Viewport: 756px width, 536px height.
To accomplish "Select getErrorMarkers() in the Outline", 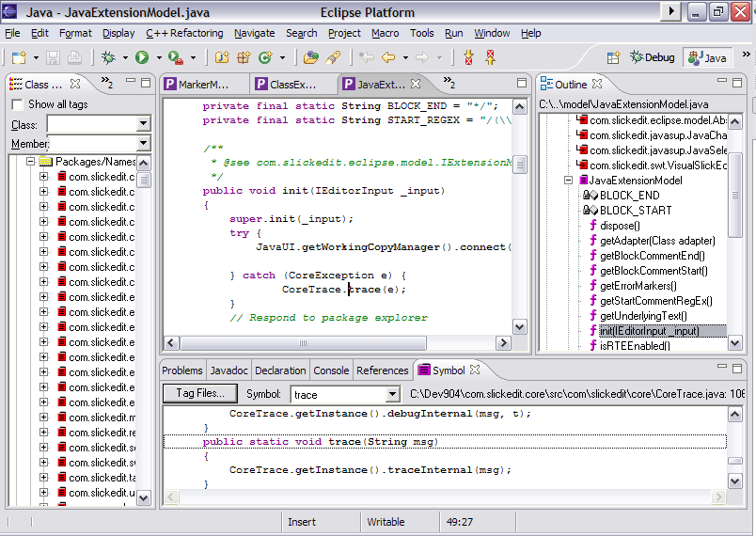I will click(x=638, y=286).
